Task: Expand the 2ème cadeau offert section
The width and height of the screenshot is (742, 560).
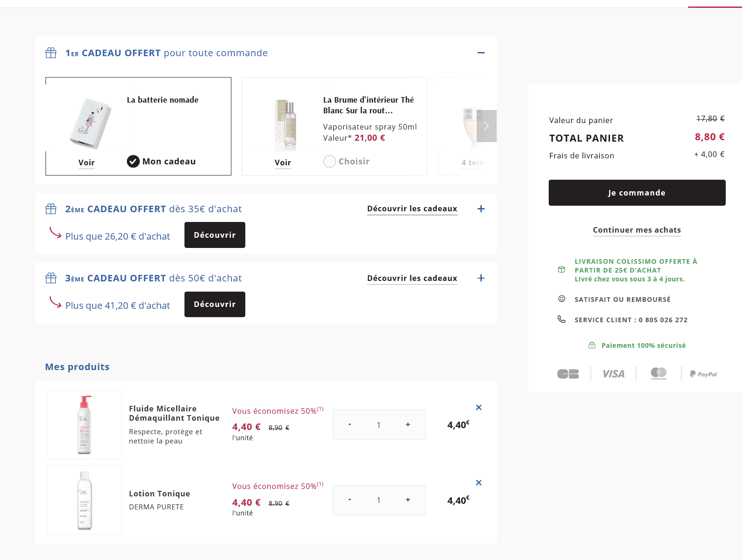Action: click(481, 209)
